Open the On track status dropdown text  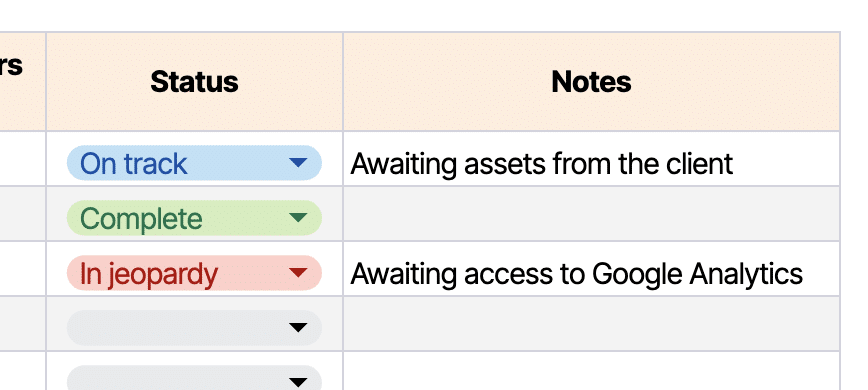click(x=133, y=164)
